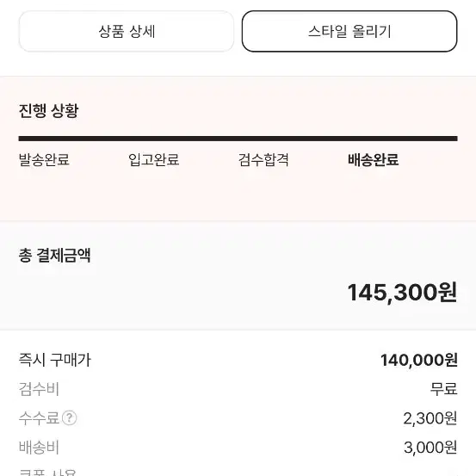Click the 즉시 구매가 label
The width and height of the screenshot is (476, 476).
pyautogui.click(x=54, y=360)
